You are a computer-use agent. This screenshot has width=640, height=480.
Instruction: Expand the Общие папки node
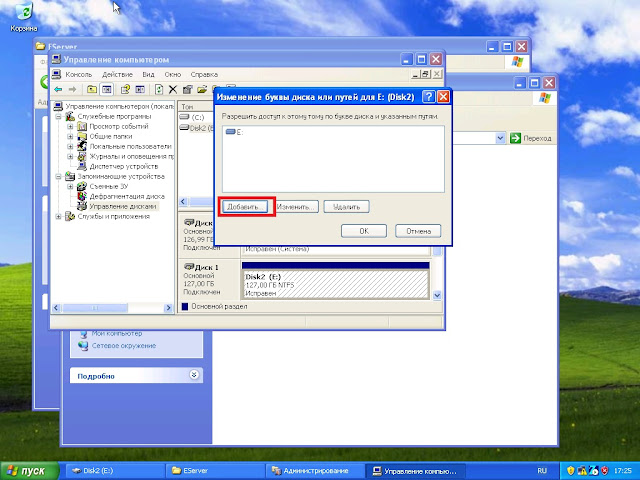70,136
